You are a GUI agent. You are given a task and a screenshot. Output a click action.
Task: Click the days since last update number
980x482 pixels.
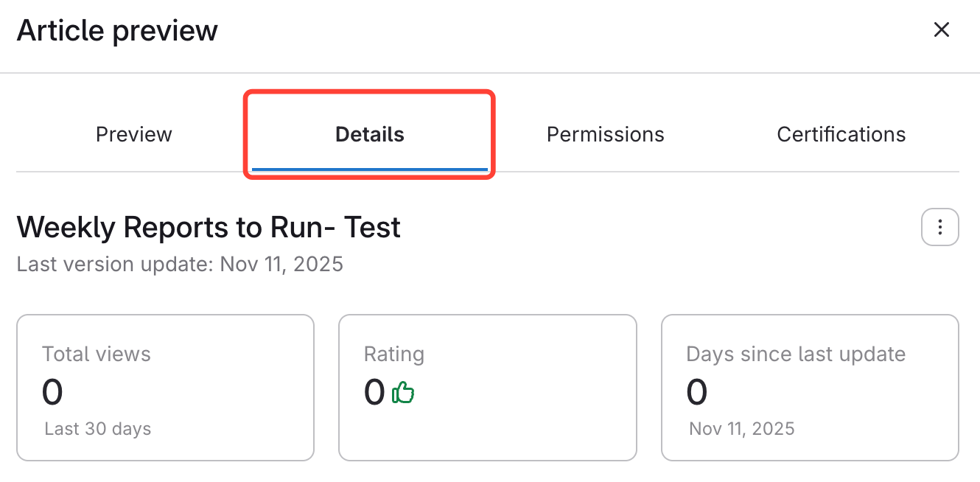pyautogui.click(x=696, y=393)
